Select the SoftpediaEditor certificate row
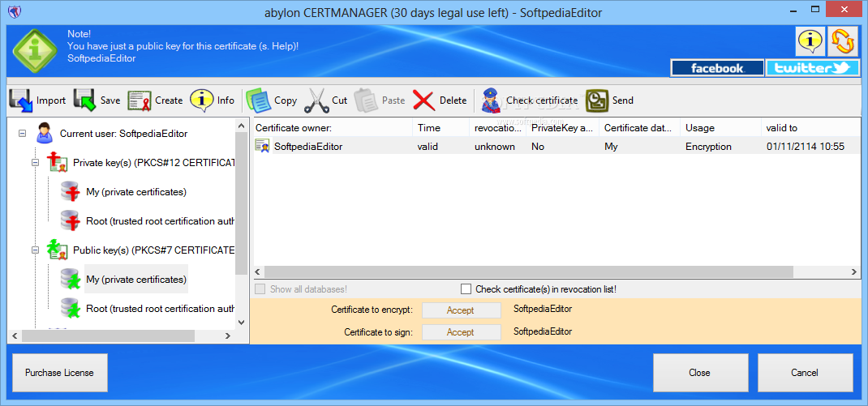The height and width of the screenshot is (406, 868). [556, 147]
